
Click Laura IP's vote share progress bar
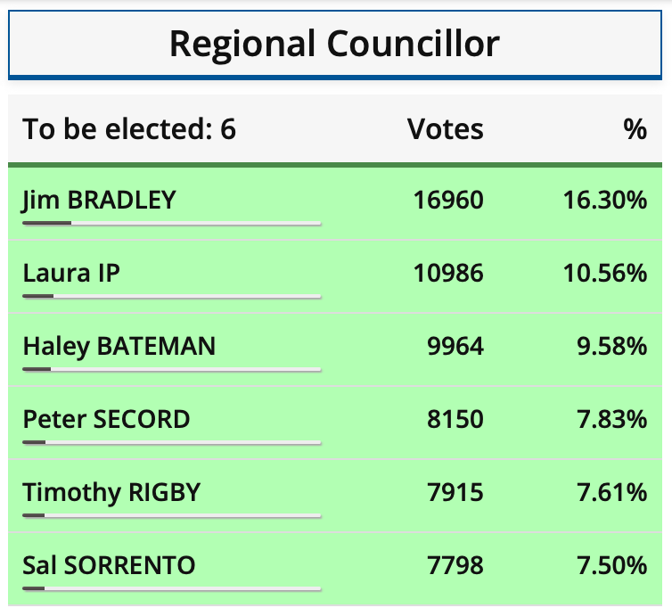[171, 296]
